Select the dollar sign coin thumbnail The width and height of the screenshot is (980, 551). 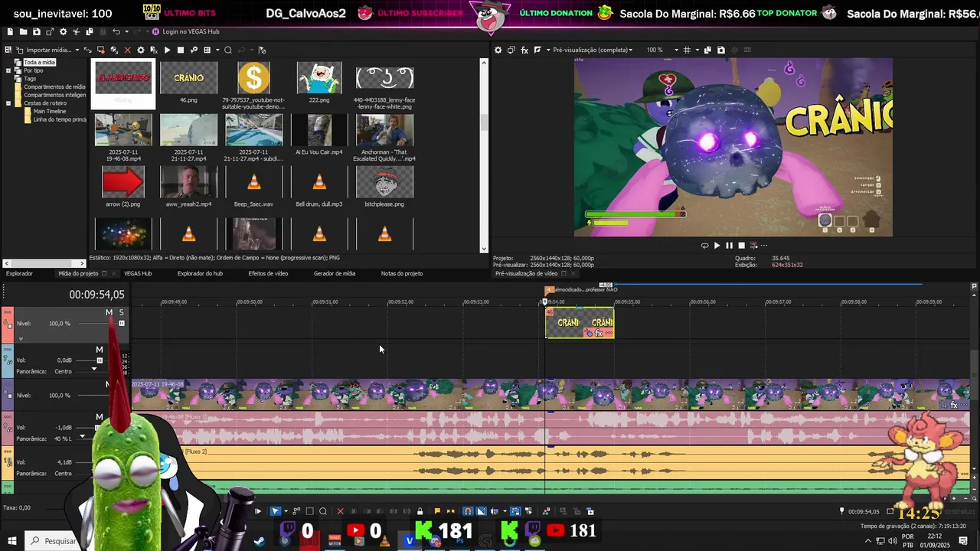[x=253, y=78]
